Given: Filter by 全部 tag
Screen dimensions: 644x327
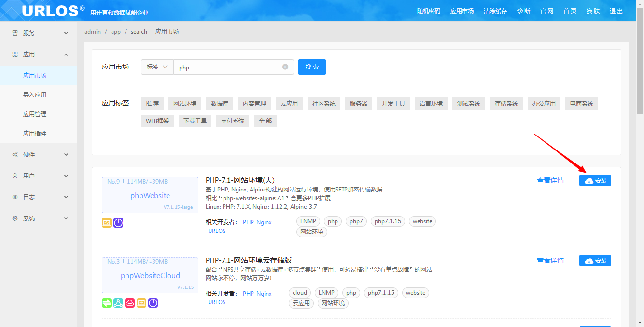Looking at the screenshot, I should [x=265, y=121].
